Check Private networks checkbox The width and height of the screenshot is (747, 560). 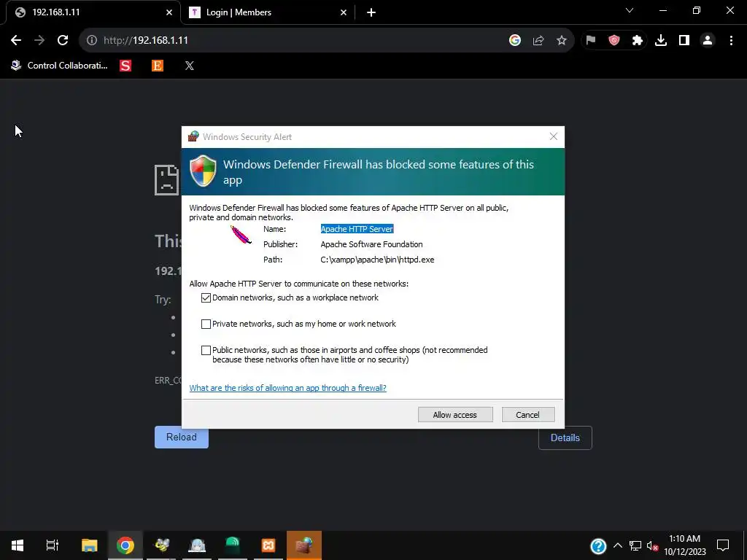(x=206, y=324)
